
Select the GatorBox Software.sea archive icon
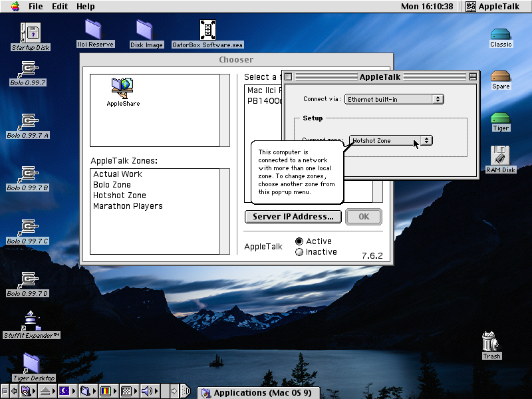click(207, 30)
